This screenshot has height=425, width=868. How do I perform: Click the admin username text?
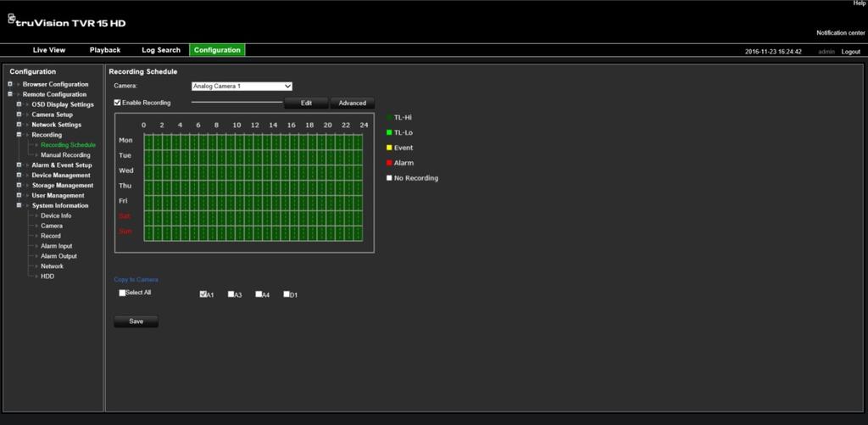pyautogui.click(x=826, y=52)
